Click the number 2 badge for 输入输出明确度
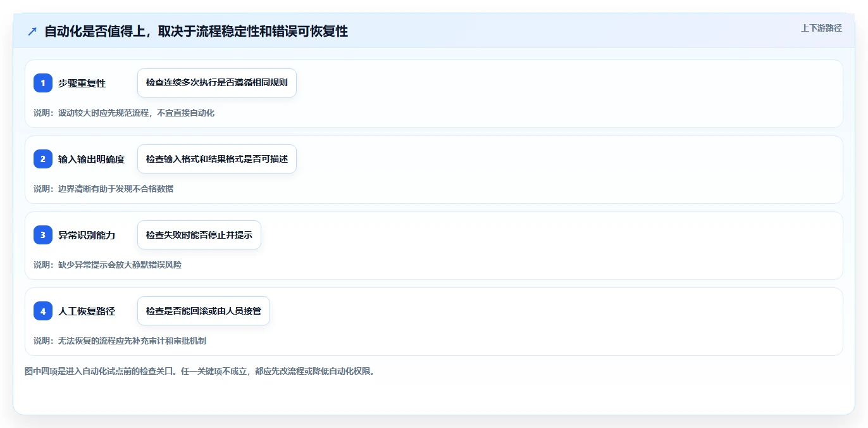Screen dimensions: 868x428 point(43,159)
